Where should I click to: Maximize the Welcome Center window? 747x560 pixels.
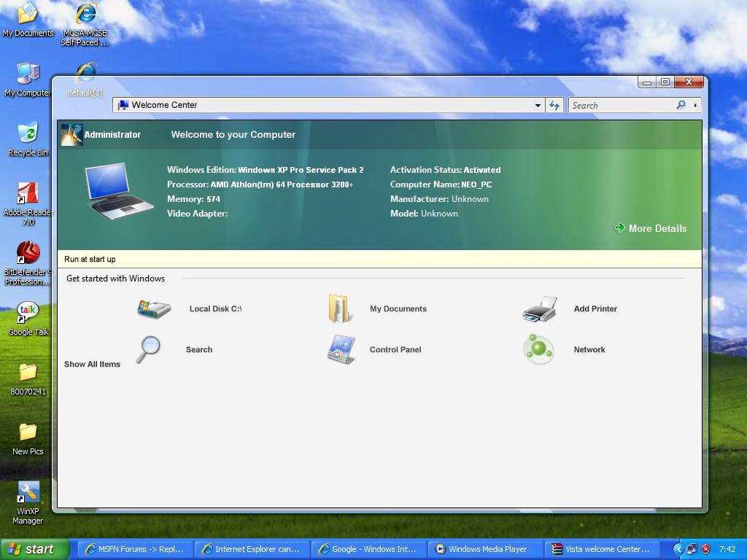(x=665, y=82)
